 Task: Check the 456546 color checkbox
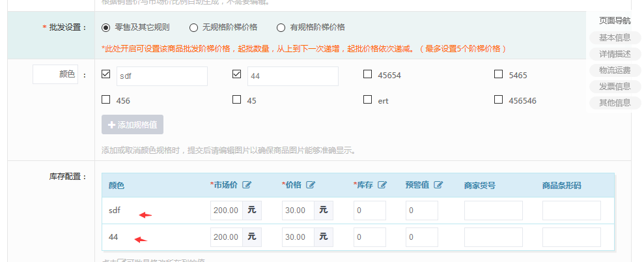click(x=498, y=100)
